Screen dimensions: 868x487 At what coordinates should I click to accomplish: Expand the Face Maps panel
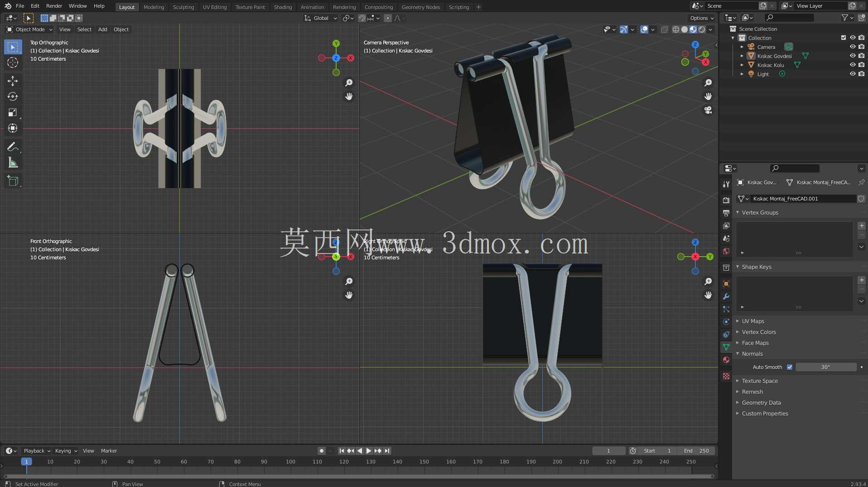point(755,343)
